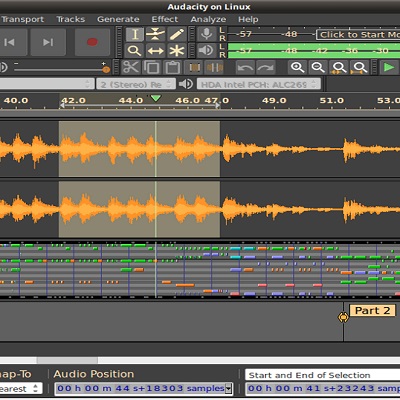Screen dimensions: 400x400
Task: Click the horizontal scrollbar thumb
Action: (x=67, y=360)
